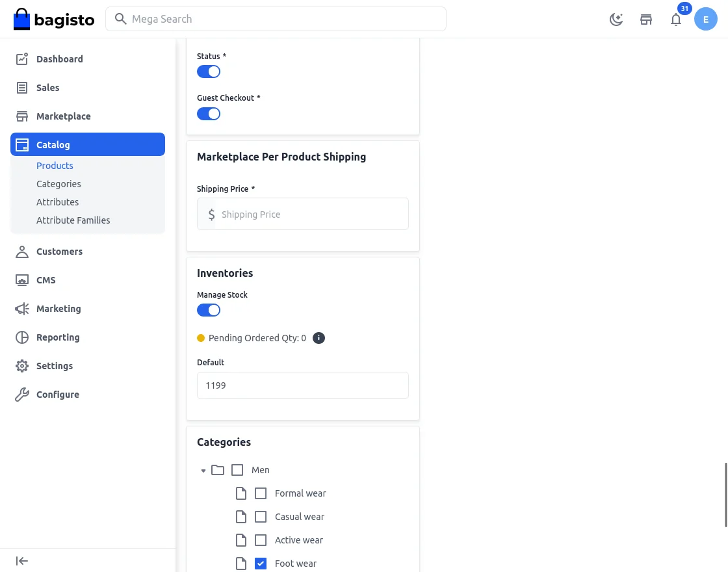Disable the Manage Stock toggle
This screenshot has height=572, width=728.
pyautogui.click(x=209, y=310)
